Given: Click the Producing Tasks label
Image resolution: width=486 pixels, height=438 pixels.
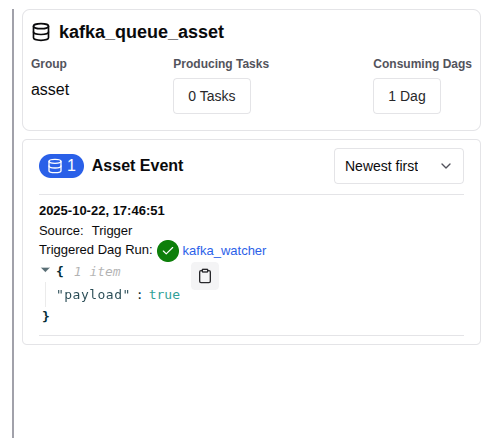Looking at the screenshot, I should coord(221,64).
